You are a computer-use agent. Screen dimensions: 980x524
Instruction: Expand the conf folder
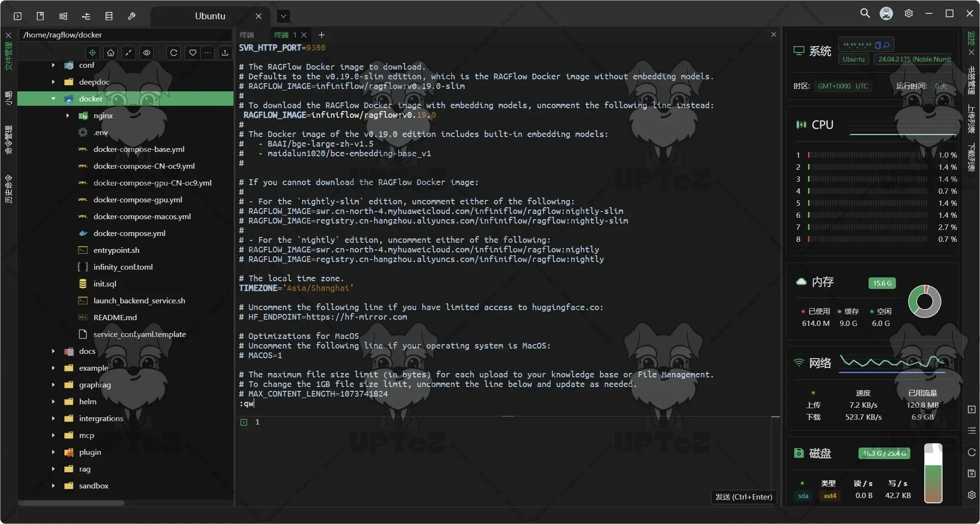coord(53,65)
